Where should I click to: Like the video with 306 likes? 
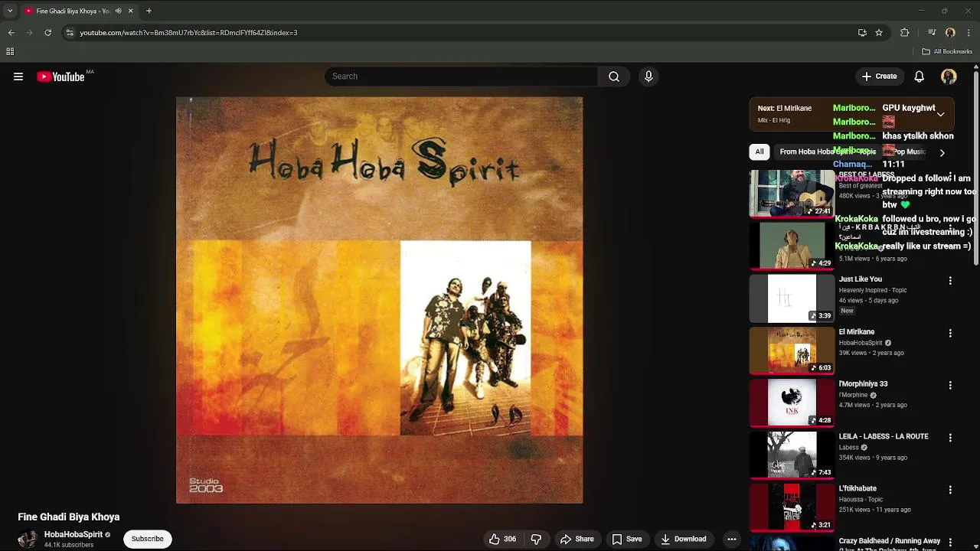click(x=502, y=539)
